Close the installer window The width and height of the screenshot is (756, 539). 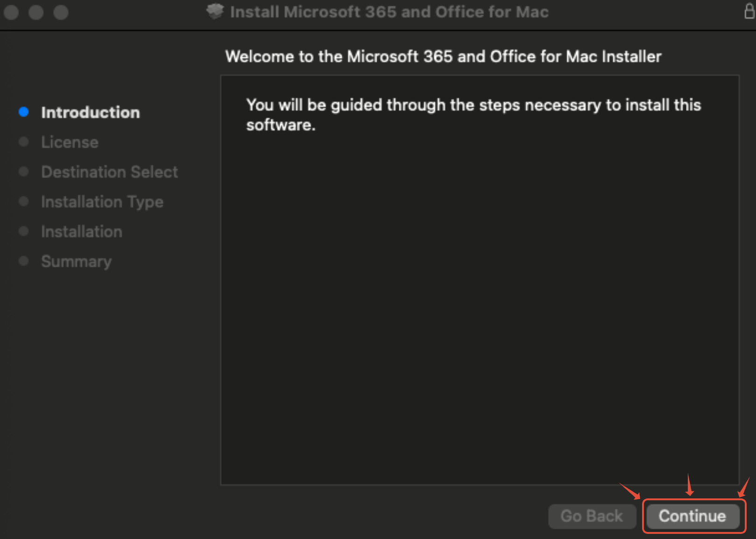11,12
